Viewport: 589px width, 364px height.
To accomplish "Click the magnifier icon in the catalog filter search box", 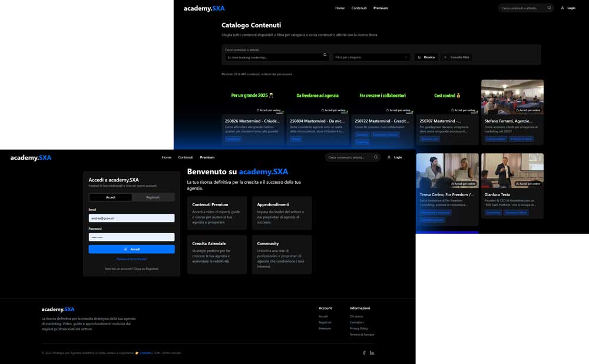I will [325, 55].
